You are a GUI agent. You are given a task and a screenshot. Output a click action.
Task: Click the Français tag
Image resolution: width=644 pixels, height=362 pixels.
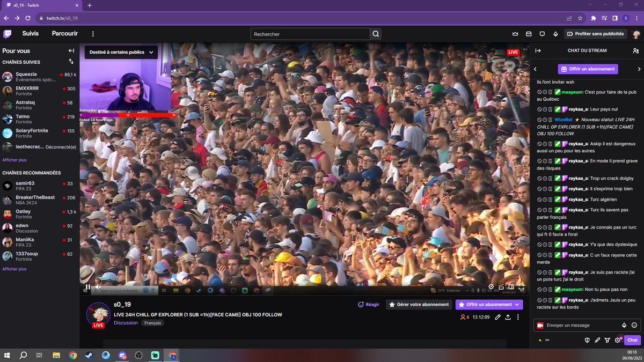point(153,323)
